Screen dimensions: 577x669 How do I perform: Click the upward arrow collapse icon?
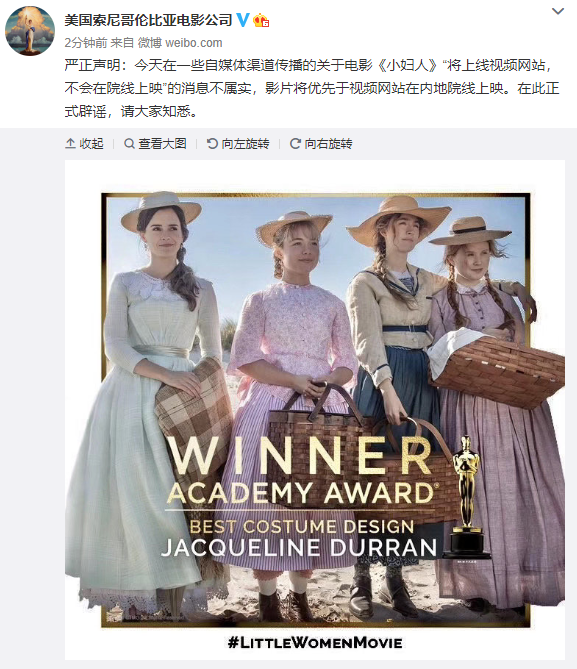[70, 144]
